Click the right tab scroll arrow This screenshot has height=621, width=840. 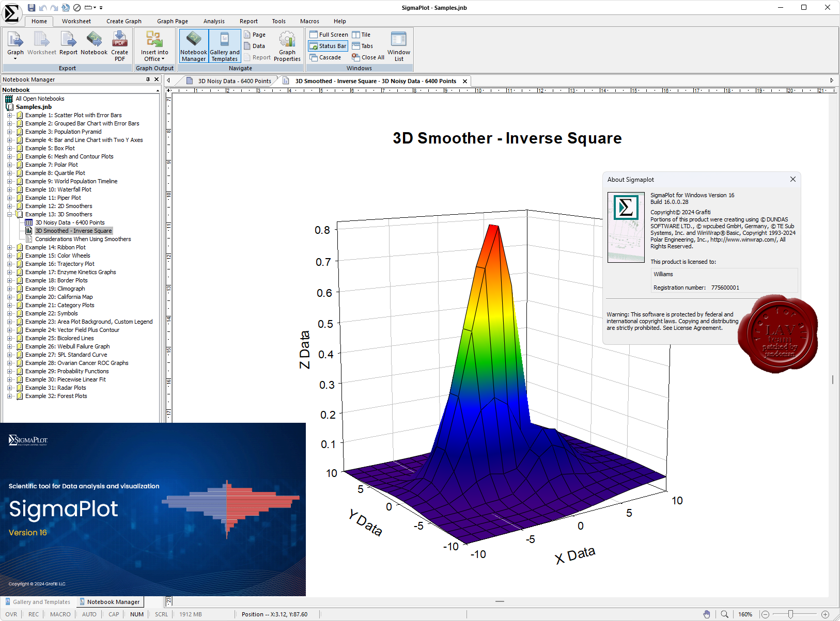click(x=832, y=81)
